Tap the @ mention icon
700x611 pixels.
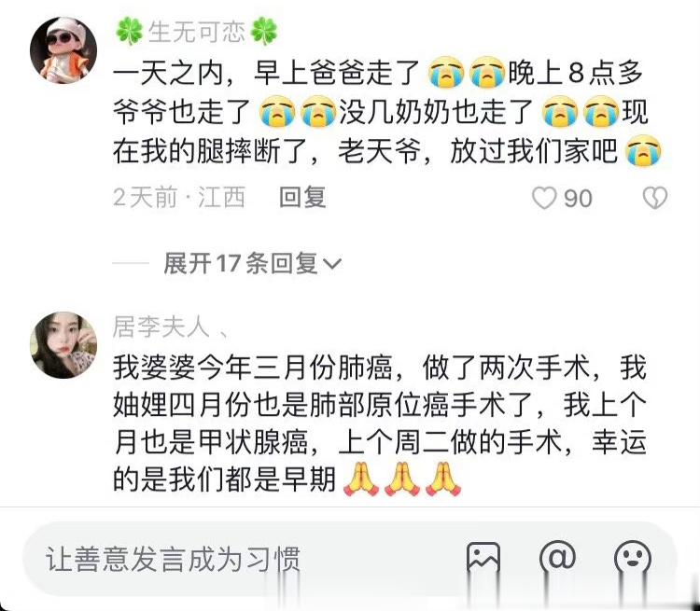coord(557,557)
